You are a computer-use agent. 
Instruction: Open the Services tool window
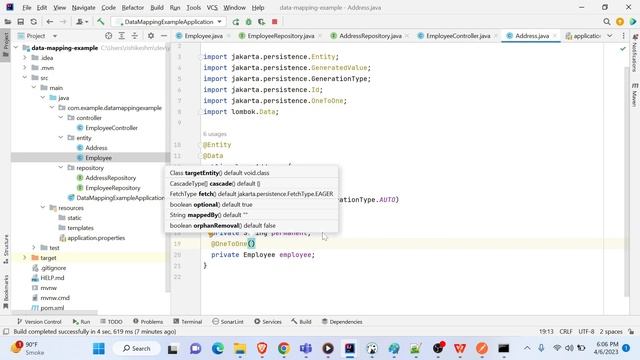268,322
